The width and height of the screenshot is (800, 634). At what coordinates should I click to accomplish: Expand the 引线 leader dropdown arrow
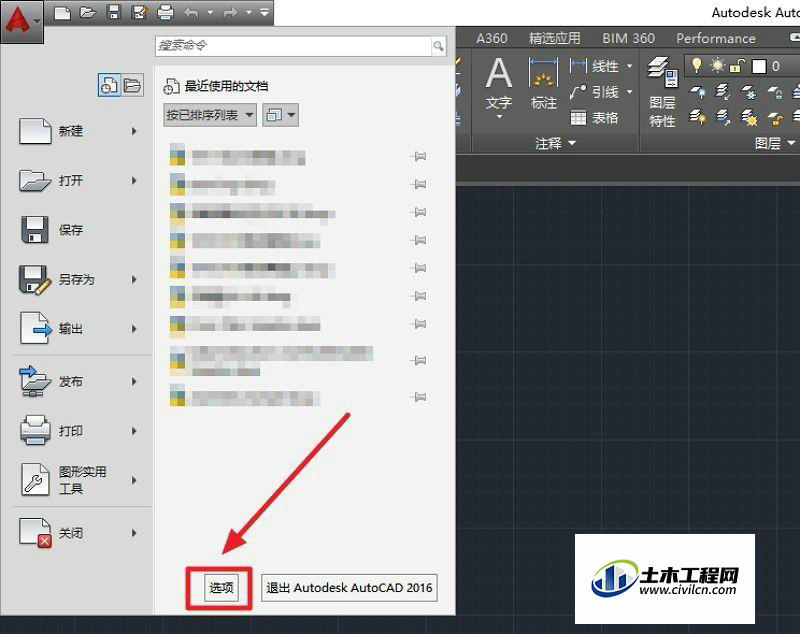coord(630,92)
